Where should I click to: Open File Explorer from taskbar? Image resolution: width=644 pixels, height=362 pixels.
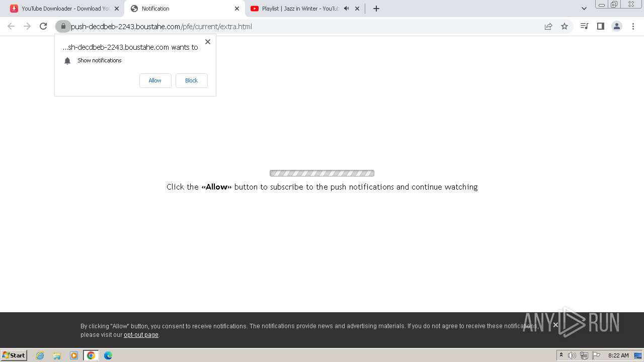[57, 355]
